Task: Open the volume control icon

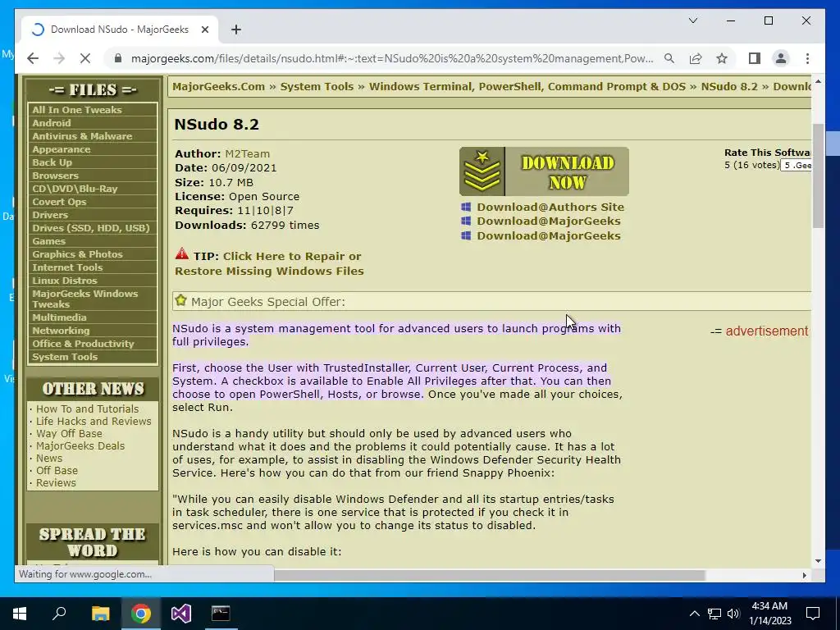Action: point(733,614)
